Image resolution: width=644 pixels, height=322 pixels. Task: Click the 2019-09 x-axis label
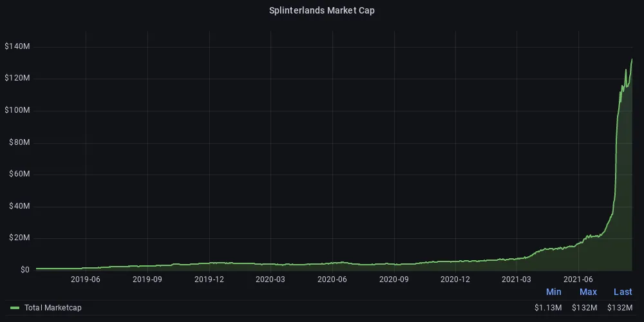(147, 279)
